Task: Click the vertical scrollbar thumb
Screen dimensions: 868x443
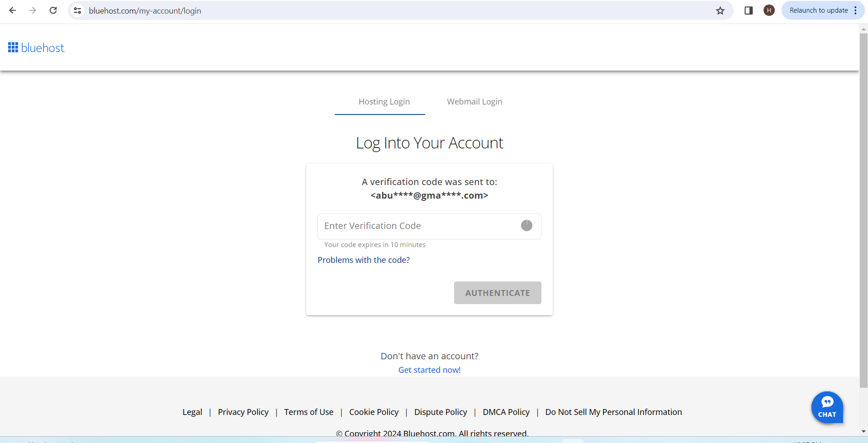Action: click(x=863, y=210)
